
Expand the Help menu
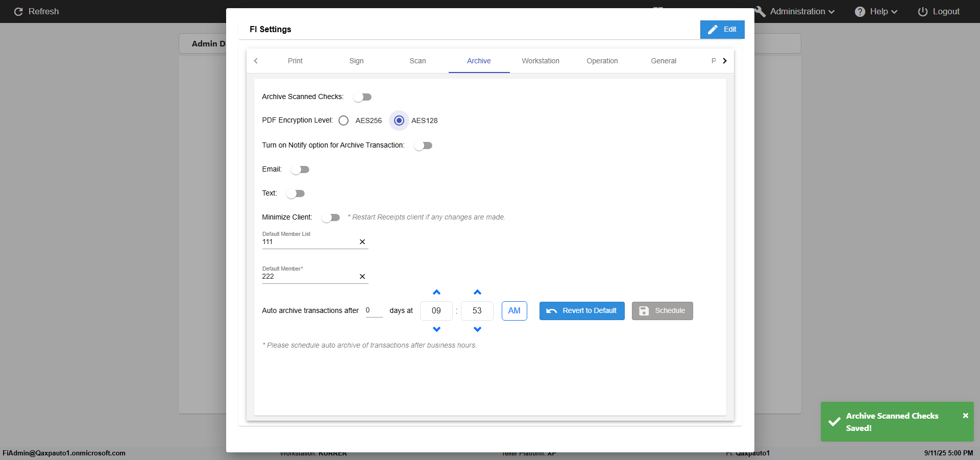tap(876, 12)
